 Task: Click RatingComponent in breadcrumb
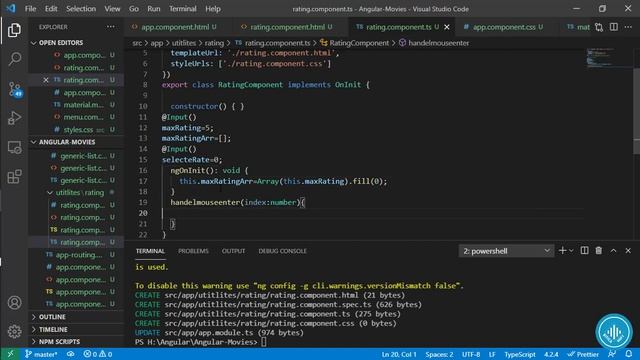(x=359, y=43)
